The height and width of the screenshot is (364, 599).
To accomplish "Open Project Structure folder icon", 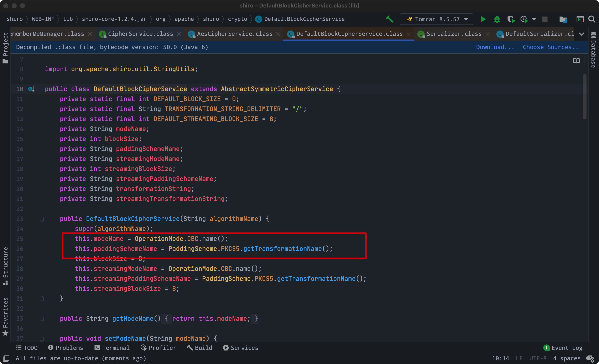I will tap(563, 19).
